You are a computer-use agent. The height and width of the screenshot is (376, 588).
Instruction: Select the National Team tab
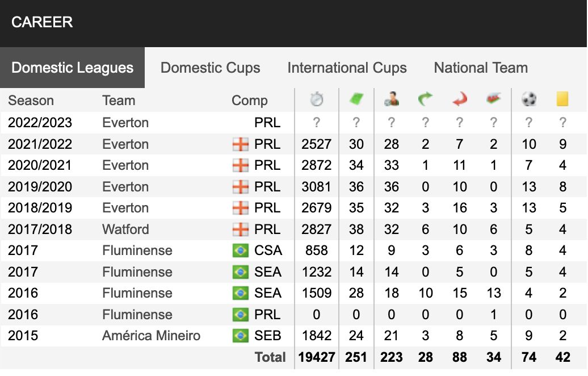[481, 68]
